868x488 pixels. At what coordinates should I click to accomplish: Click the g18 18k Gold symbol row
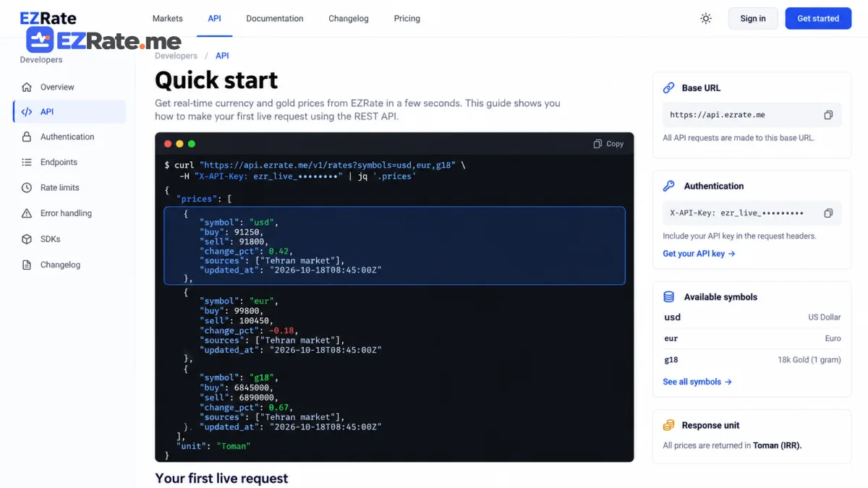752,360
